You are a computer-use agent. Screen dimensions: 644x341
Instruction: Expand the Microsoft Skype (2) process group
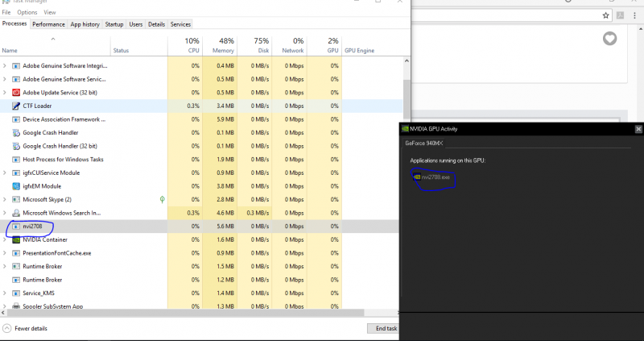point(6,199)
